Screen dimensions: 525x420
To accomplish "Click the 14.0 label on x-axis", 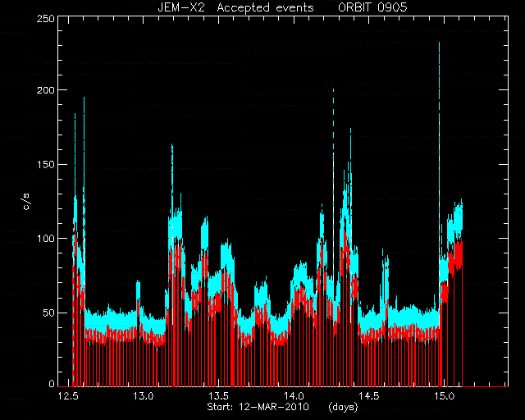I will 294,396.
